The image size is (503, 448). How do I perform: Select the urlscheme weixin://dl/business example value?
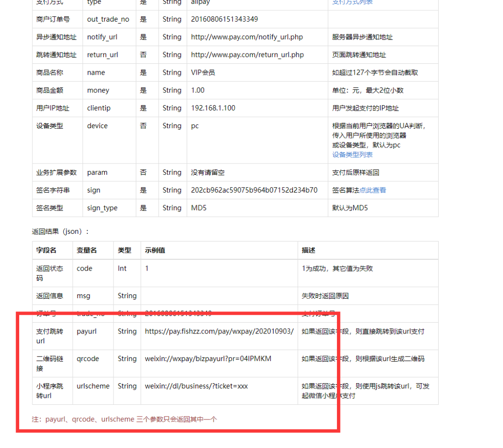(x=196, y=386)
